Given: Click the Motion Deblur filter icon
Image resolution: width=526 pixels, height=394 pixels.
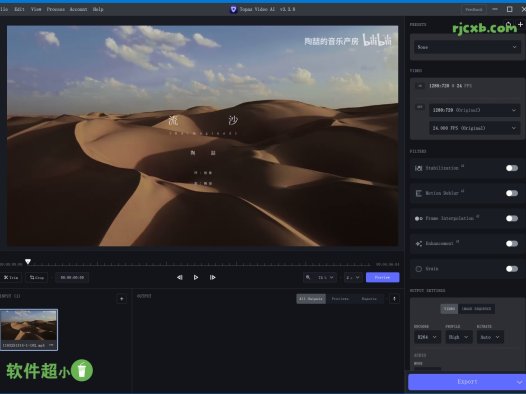Looking at the screenshot, I should [x=419, y=193].
